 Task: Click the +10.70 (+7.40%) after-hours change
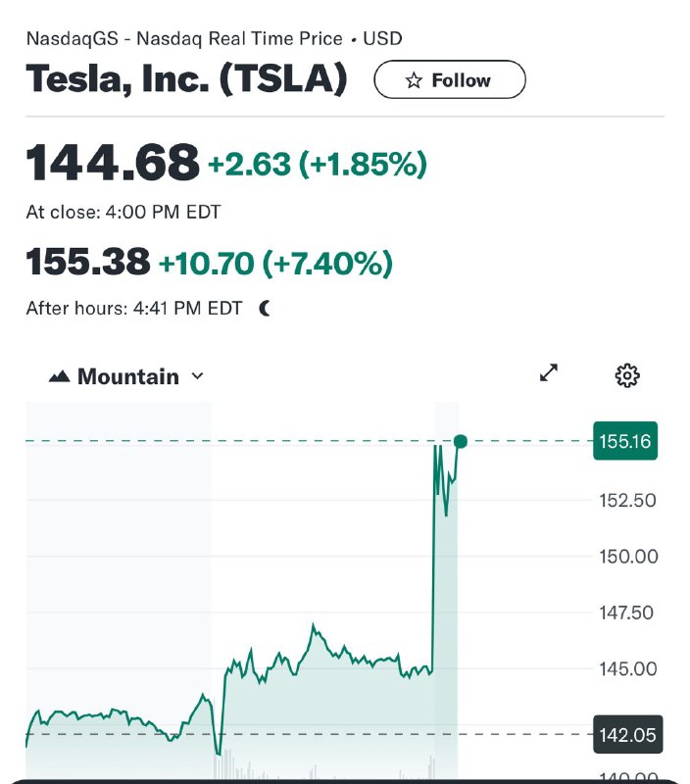pos(275,263)
